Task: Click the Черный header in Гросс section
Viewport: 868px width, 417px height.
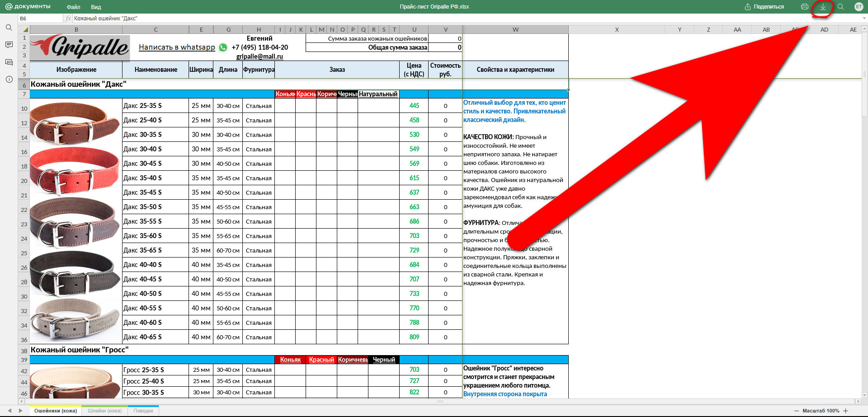Action: [x=384, y=360]
